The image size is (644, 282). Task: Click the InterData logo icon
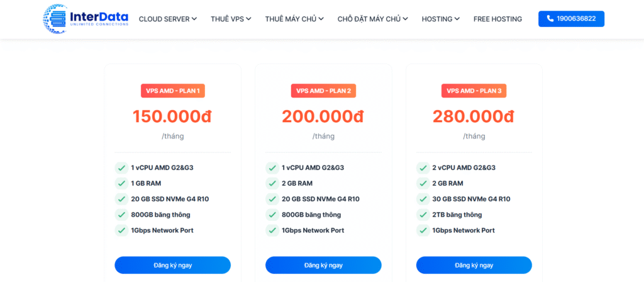coord(55,18)
